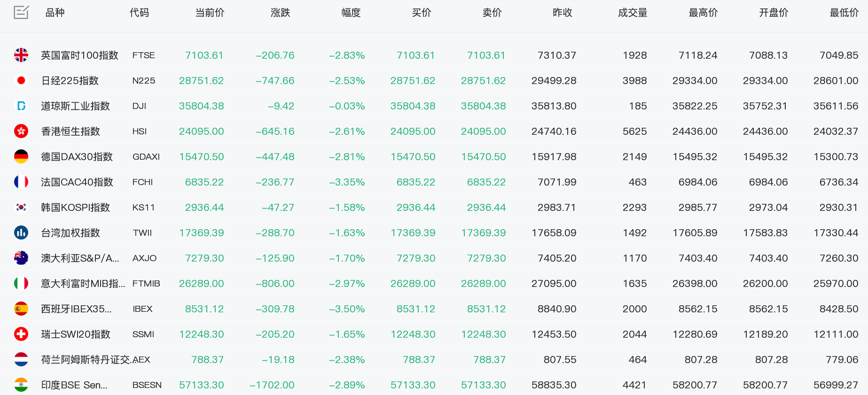Click the Japan flag icon for N225

21,81
